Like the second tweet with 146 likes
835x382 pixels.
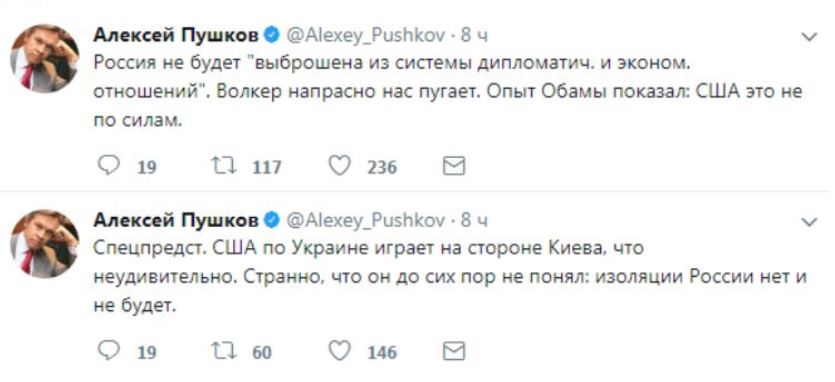340,351
